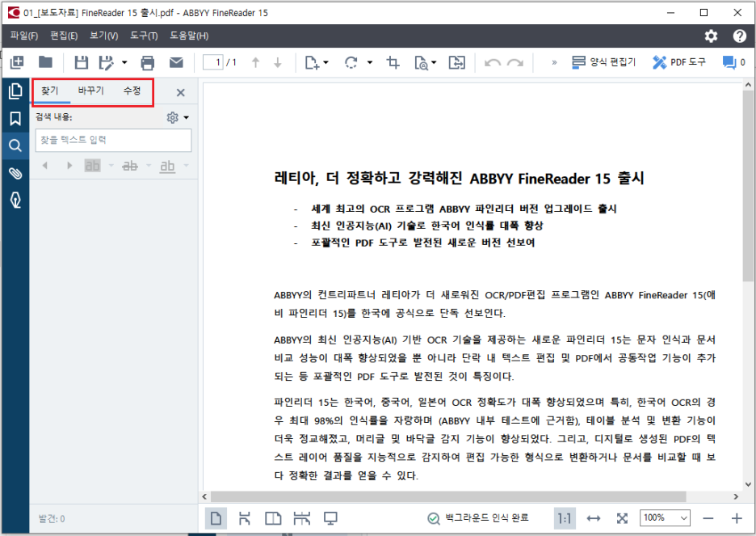Open search options gear dropdown
The width and height of the screenshot is (756, 536).
[x=178, y=117]
